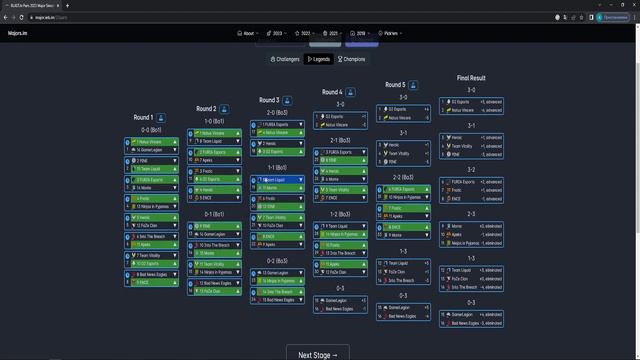Open the 2022 dropdown menu

tap(305, 33)
